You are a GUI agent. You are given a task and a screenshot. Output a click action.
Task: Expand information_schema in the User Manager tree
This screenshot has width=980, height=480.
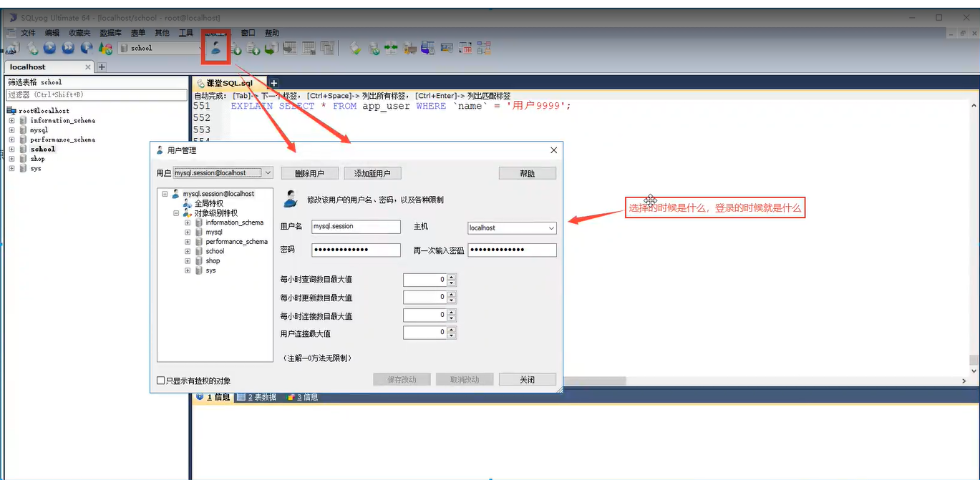click(188, 222)
